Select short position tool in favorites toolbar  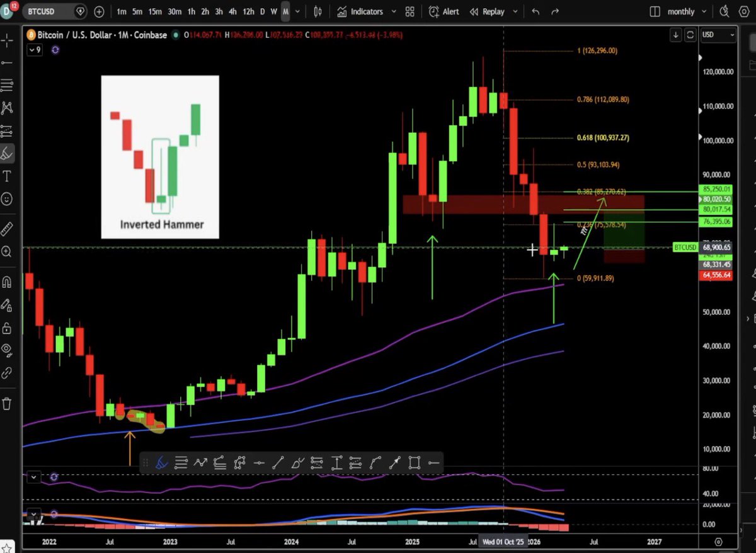pos(357,463)
